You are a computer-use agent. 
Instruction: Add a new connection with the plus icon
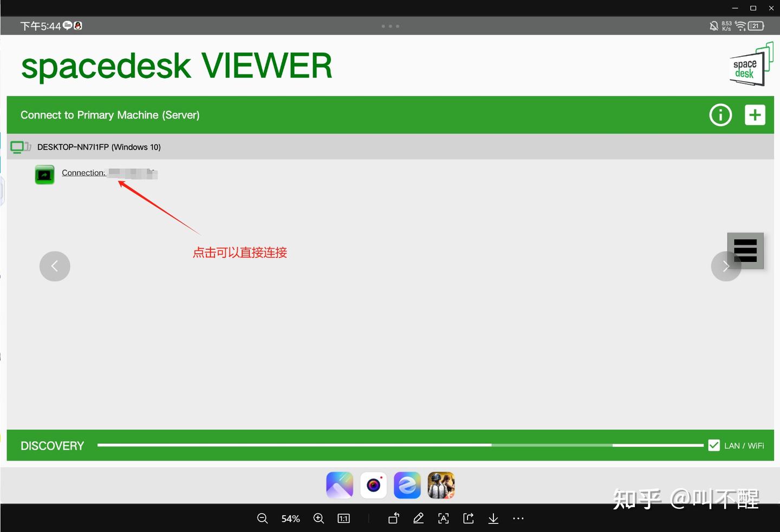point(755,115)
